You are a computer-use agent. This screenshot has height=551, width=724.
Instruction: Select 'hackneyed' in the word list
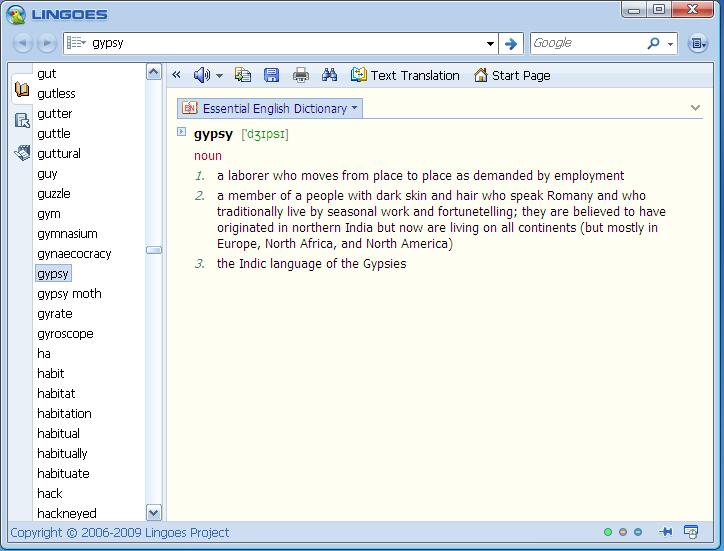point(67,513)
